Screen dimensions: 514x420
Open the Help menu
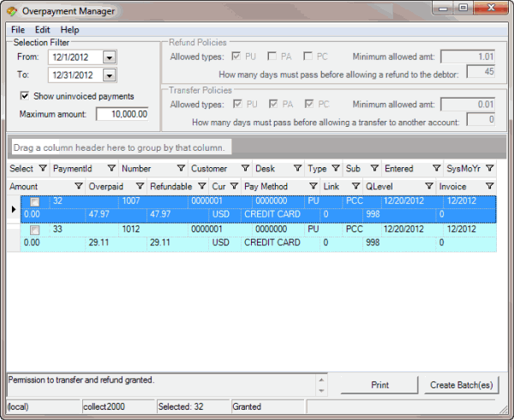pyautogui.click(x=69, y=30)
